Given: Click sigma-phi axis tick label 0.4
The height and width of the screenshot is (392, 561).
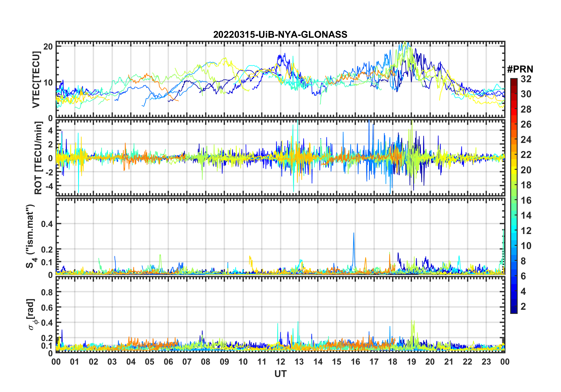Looking at the screenshot, I should [x=47, y=323].
